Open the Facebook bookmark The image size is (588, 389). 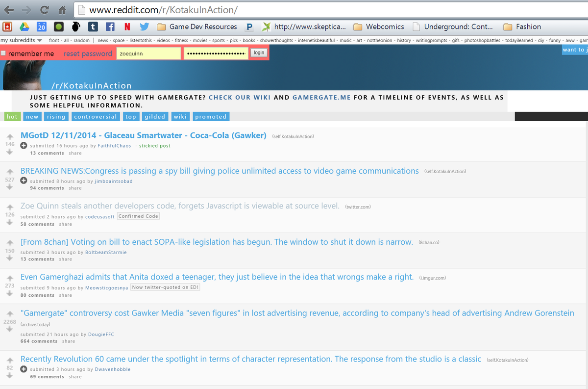[x=110, y=26]
